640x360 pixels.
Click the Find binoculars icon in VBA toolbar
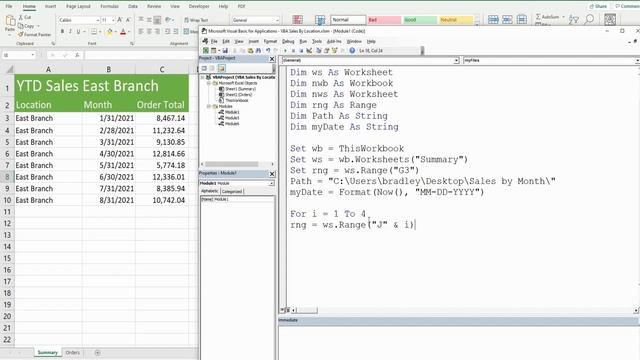258,51
